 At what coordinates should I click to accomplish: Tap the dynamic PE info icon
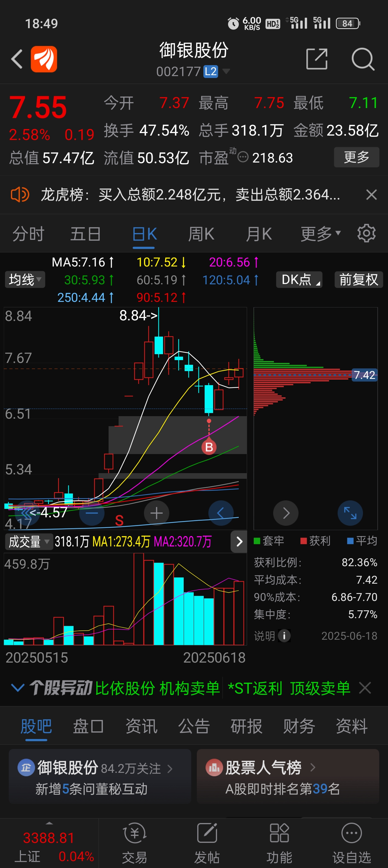[x=243, y=157]
